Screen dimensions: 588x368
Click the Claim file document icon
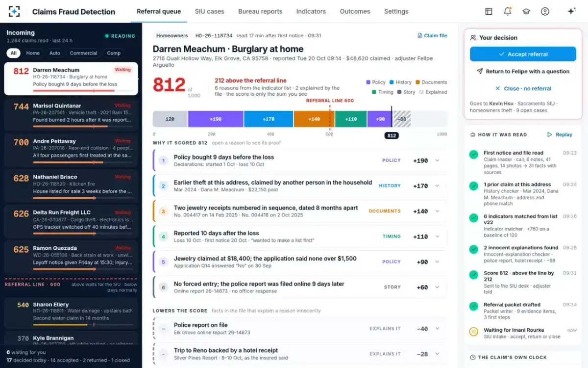tap(420, 35)
